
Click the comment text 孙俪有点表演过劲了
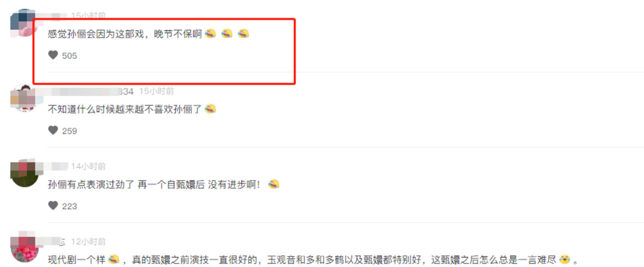point(91,184)
